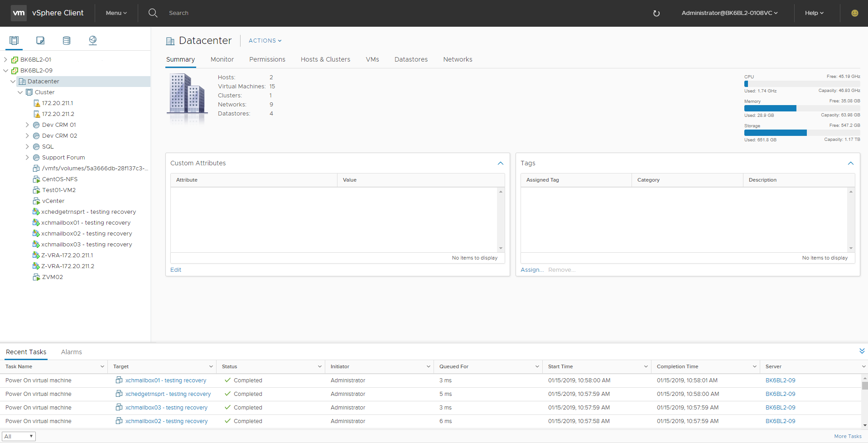This screenshot has width=868, height=443.
Task: Open the Alarms tab
Action: coord(72,352)
